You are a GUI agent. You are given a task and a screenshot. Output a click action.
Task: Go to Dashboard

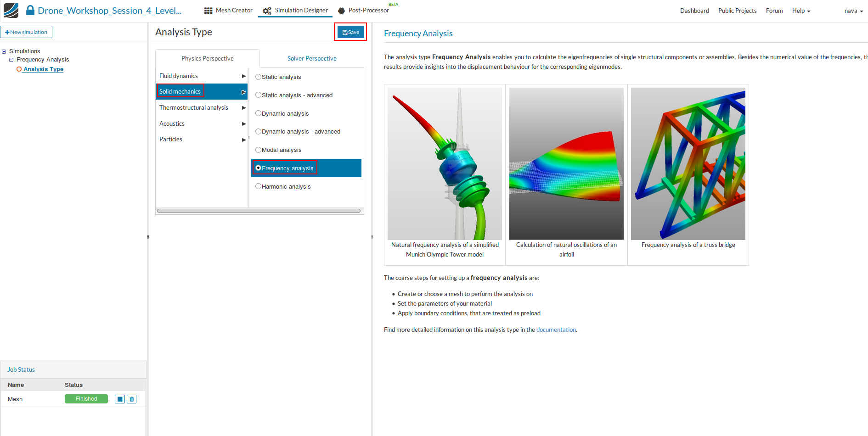[x=694, y=11]
